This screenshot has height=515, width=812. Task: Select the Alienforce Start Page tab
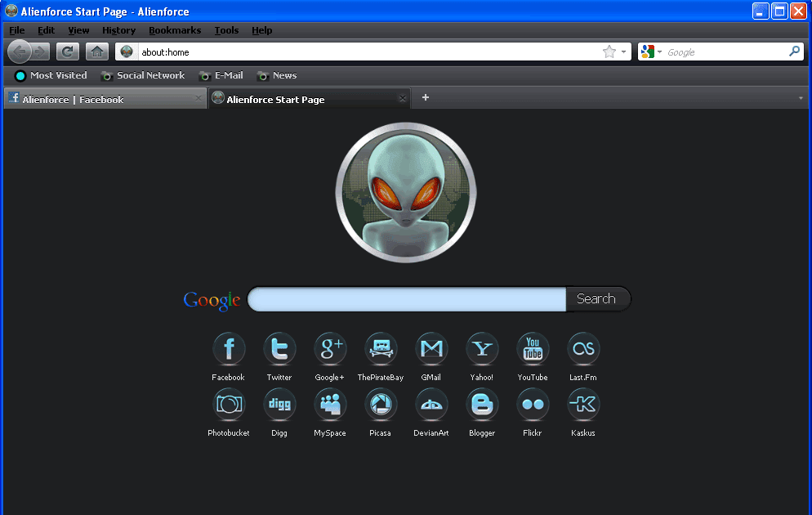(x=309, y=98)
